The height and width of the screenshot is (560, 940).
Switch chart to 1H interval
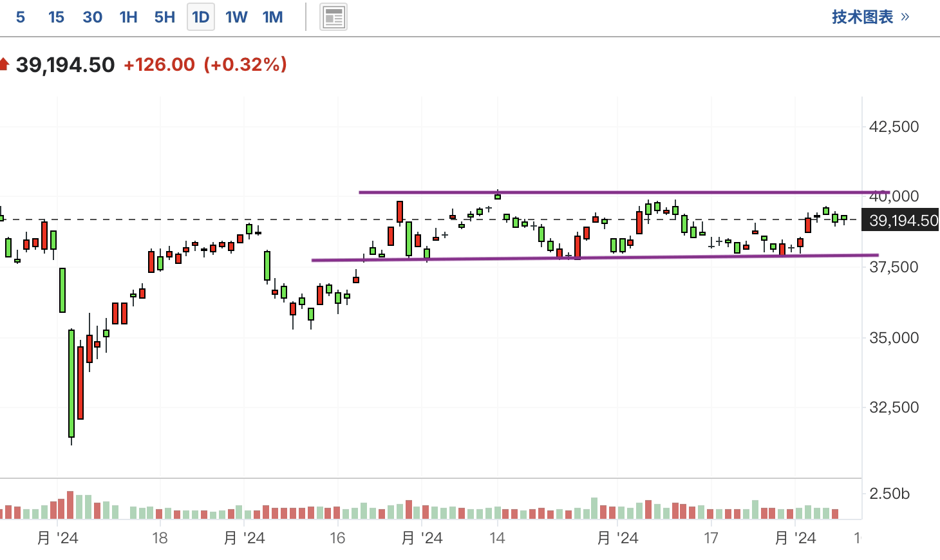point(128,17)
